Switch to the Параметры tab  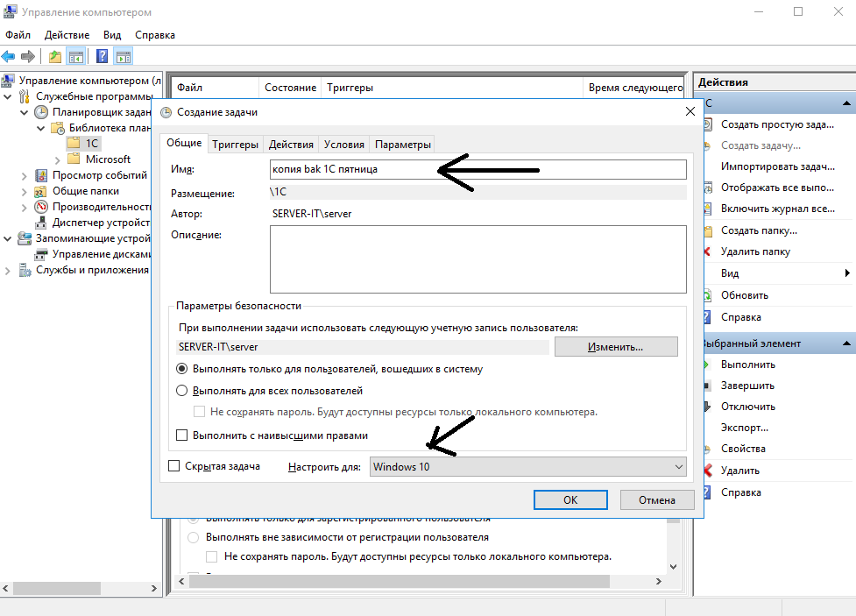tap(403, 145)
